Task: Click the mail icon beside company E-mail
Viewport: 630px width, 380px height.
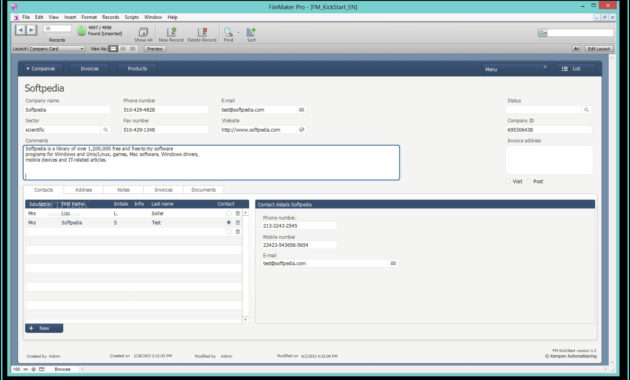Action: [x=301, y=110]
